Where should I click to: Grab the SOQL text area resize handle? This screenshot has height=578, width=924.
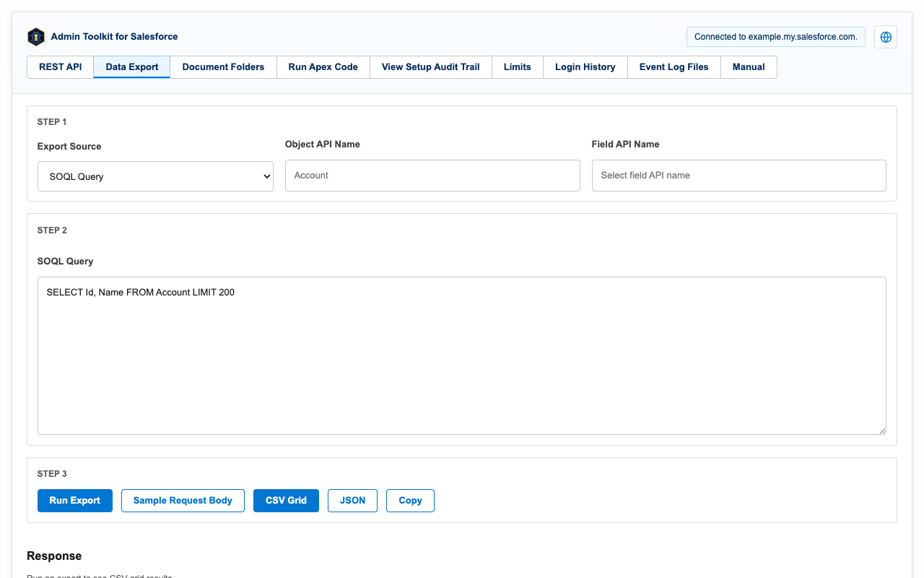[x=881, y=430]
